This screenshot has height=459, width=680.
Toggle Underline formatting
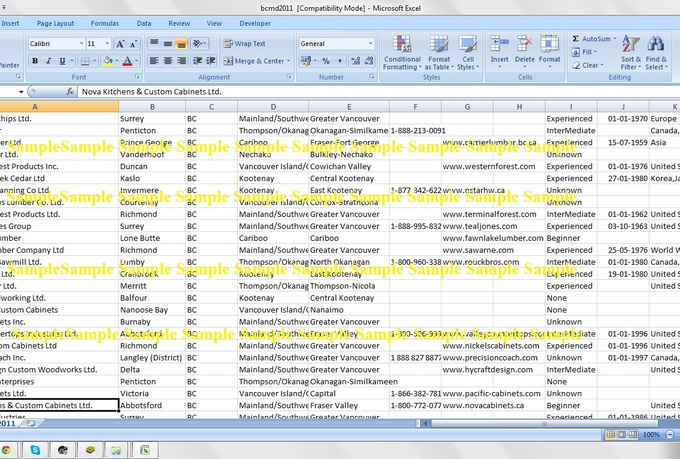pyautogui.click(x=62, y=61)
